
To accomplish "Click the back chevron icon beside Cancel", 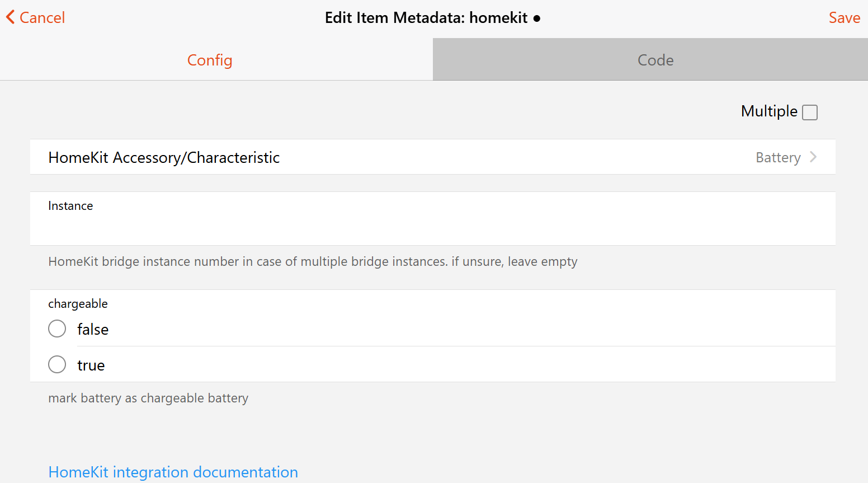I will pyautogui.click(x=10, y=17).
